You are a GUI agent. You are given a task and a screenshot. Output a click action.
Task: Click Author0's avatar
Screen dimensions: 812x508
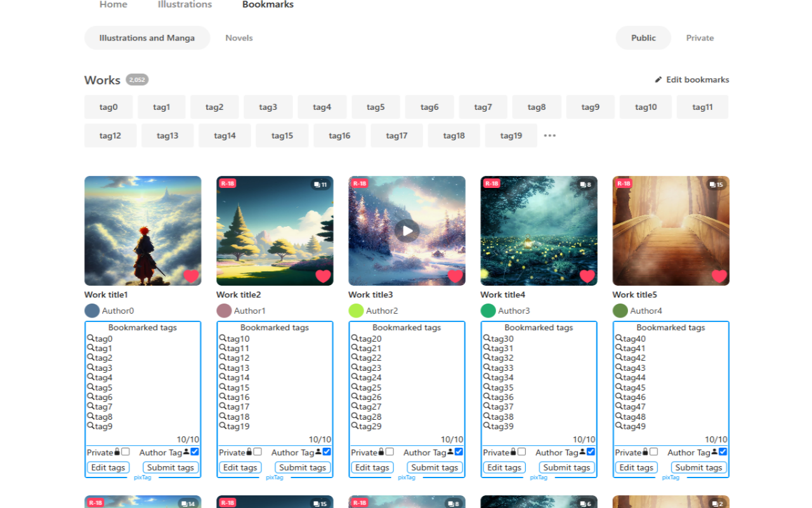coord(92,311)
